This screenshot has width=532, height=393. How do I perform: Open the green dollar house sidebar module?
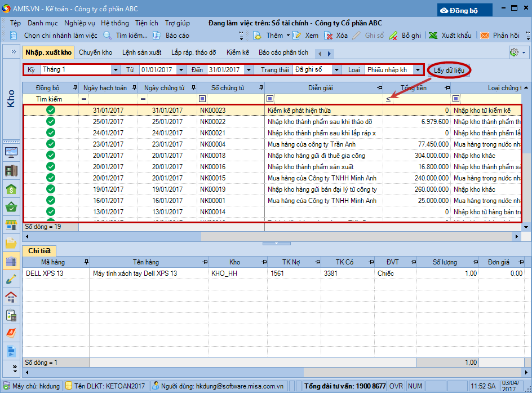pos(11,189)
